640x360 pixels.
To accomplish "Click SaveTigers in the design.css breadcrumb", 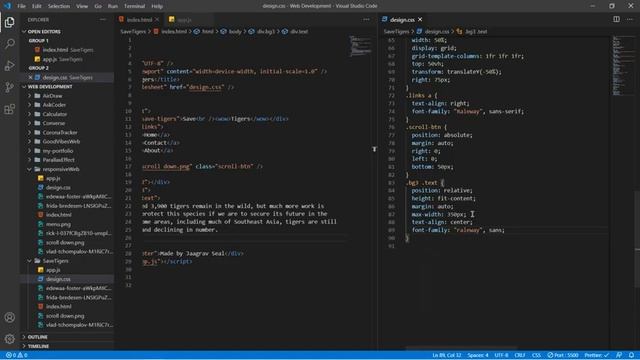I will 396,31.
